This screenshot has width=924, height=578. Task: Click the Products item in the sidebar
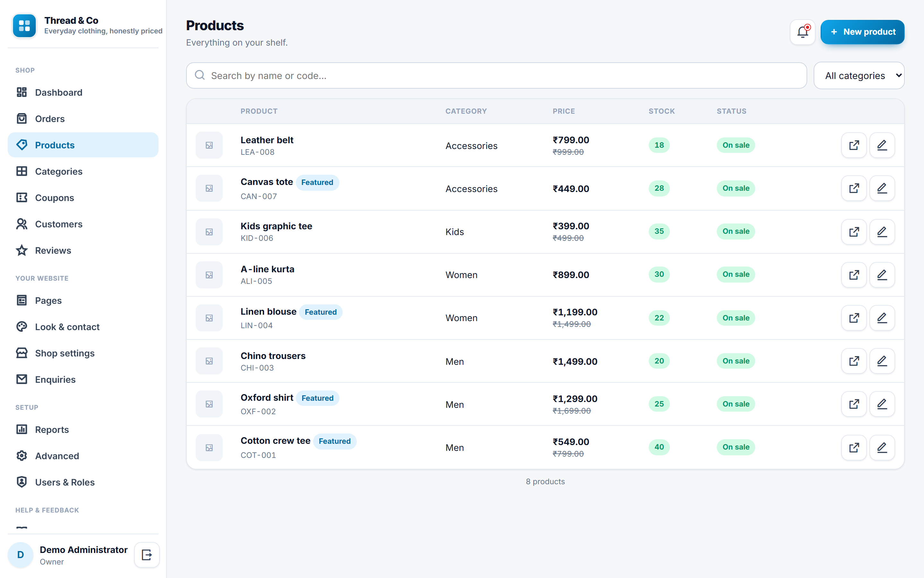click(x=83, y=145)
